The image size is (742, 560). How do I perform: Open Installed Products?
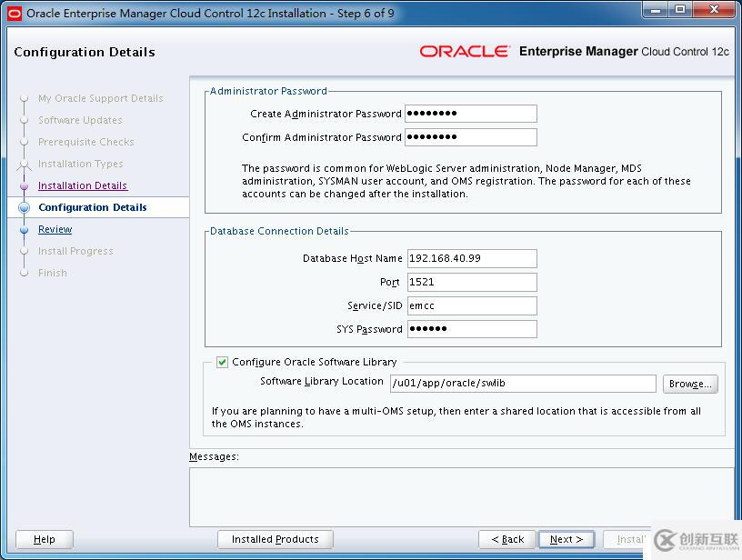275,538
